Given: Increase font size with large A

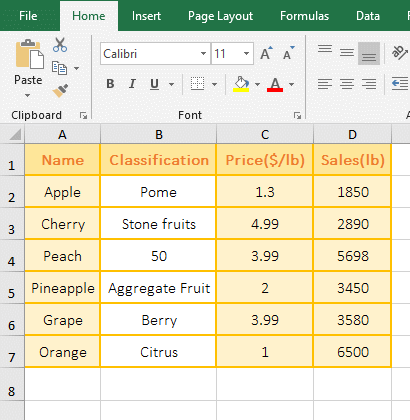Looking at the screenshot, I should tap(266, 53).
